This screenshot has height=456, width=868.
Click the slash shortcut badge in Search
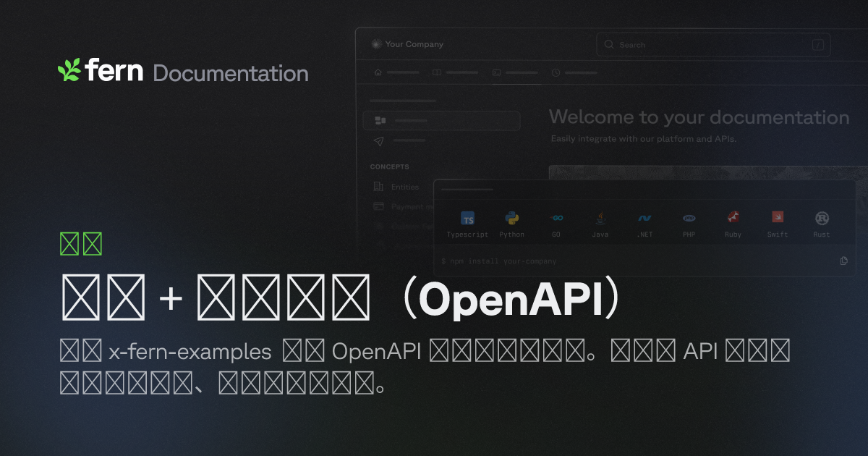(x=818, y=45)
